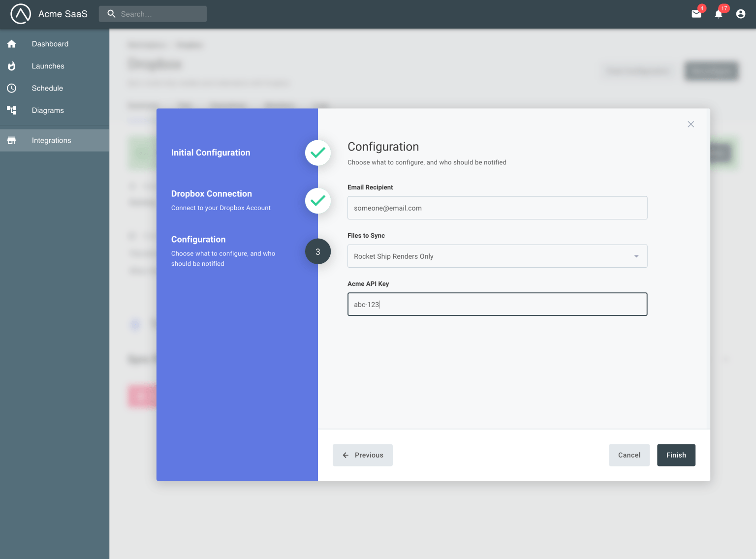756x559 pixels.
Task: Click the Dropbox Connection checkmark circle
Action: tap(318, 201)
